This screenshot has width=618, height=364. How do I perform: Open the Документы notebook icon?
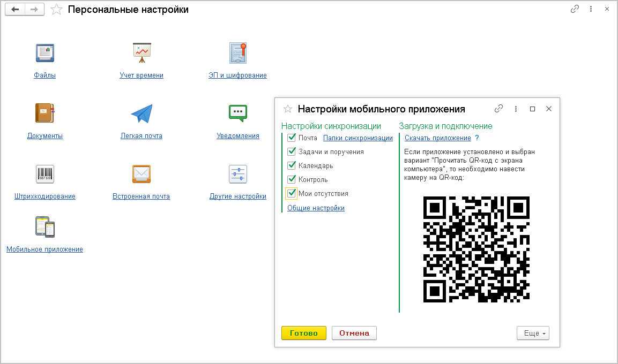(x=44, y=113)
